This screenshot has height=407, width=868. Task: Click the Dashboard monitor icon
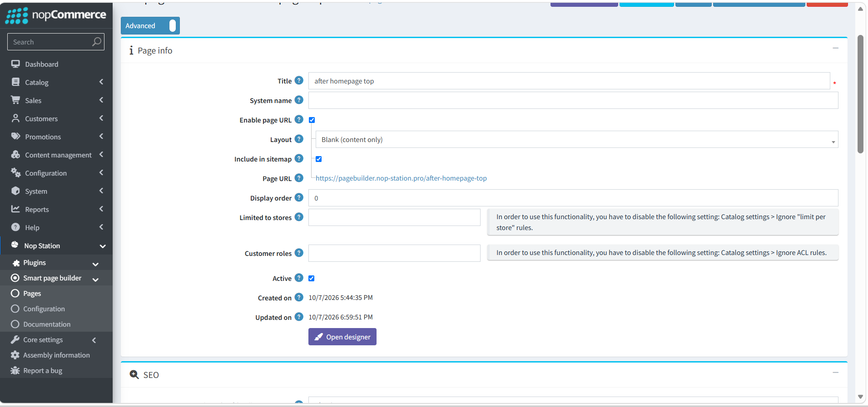pyautogui.click(x=15, y=64)
